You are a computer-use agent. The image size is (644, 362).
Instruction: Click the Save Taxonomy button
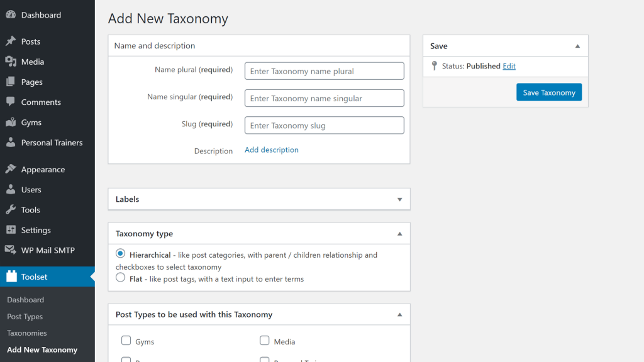[548, 92]
